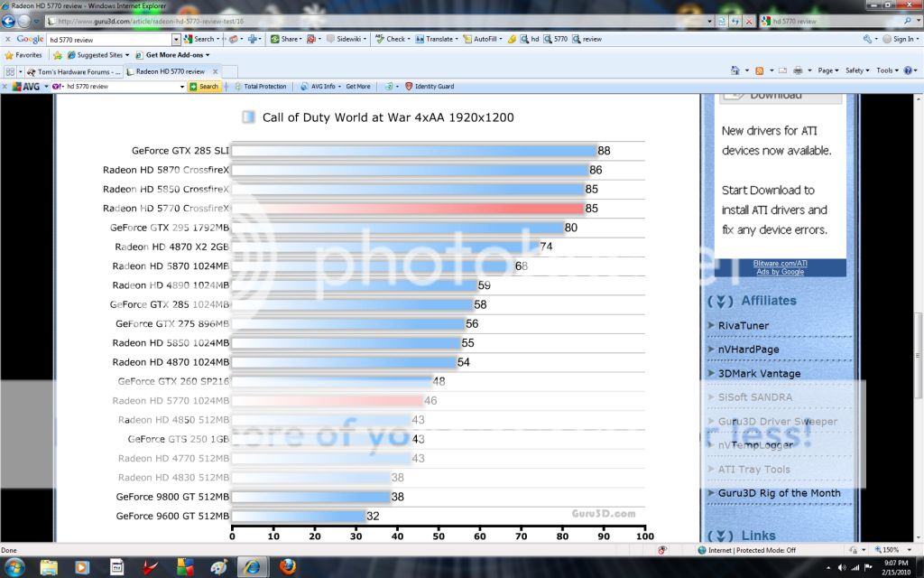Open Windows Media Player on taskbar
Image resolution: width=924 pixels, height=578 pixels.
tap(82, 567)
